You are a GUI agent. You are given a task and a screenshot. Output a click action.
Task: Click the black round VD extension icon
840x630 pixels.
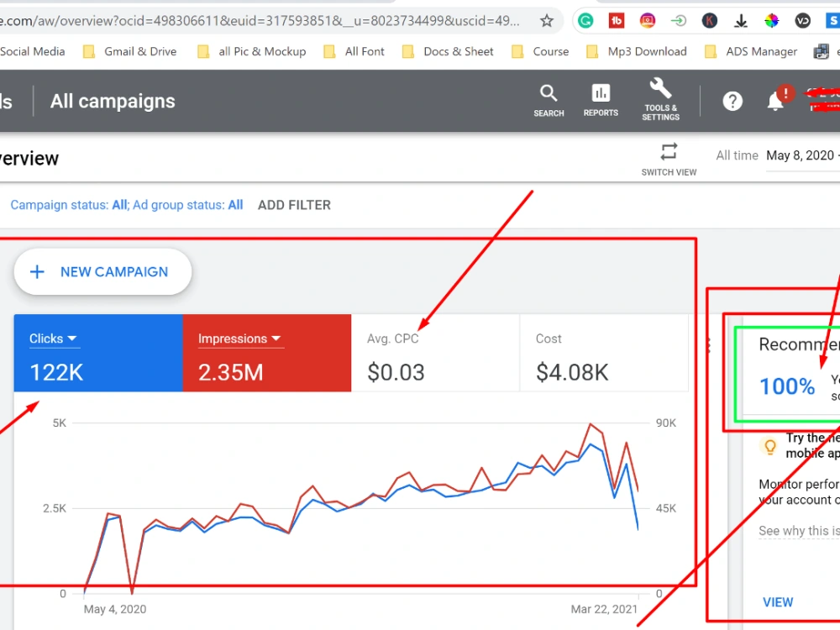[802, 21]
